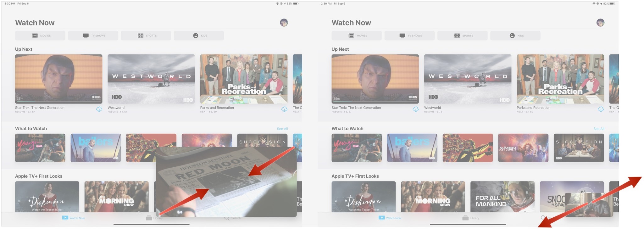The height and width of the screenshot is (229, 644).
Task: Download Star Trek episode via cloud icon, right screenshot
Action: [x=415, y=109]
